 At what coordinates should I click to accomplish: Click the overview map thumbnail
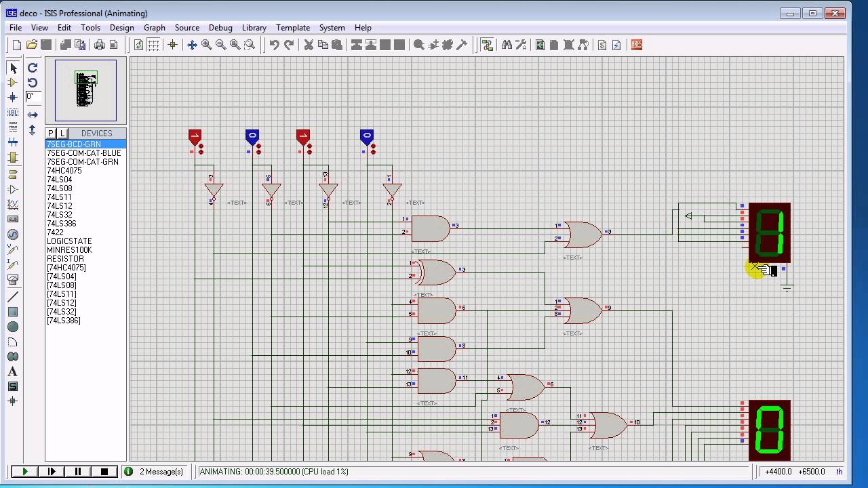coord(85,91)
